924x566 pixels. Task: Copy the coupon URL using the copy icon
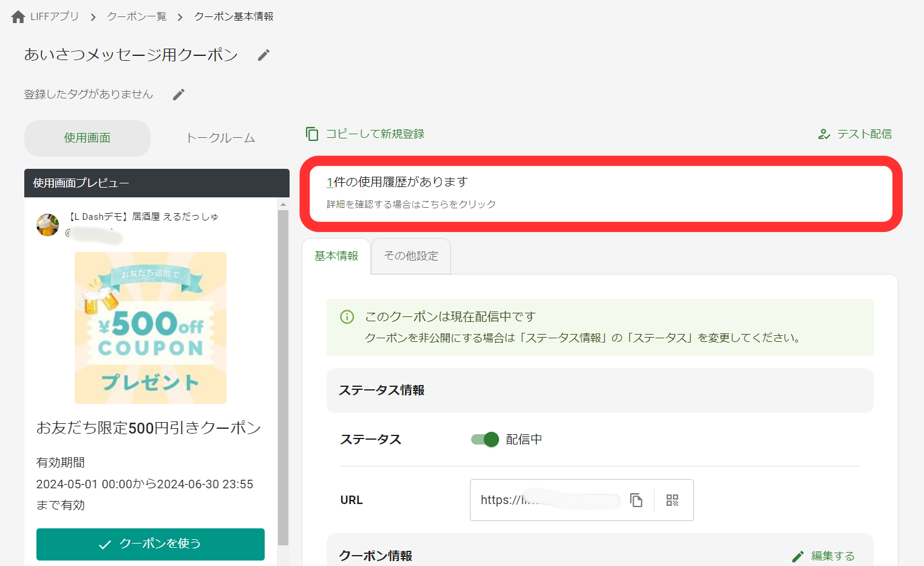(636, 500)
